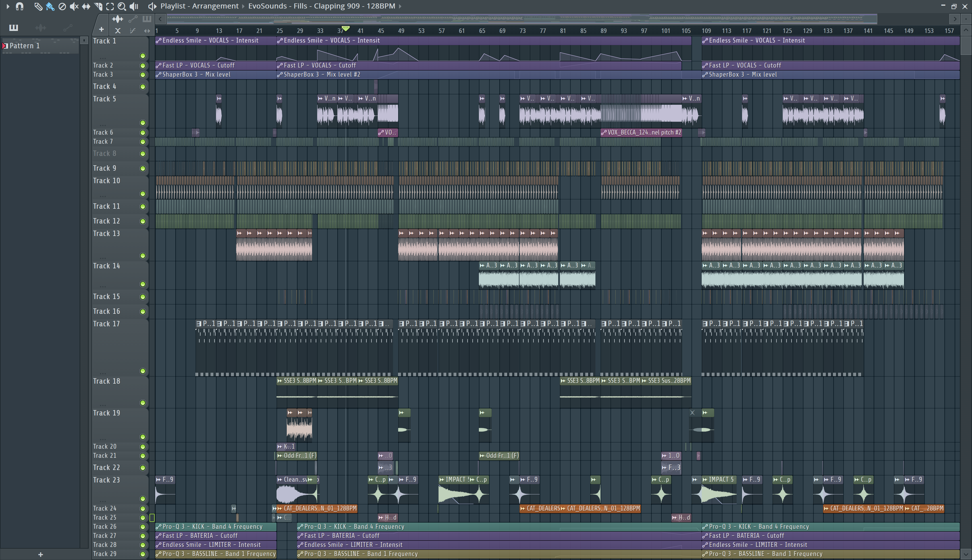Select the Paint brush tool
This screenshot has height=560, width=972.
pyautogui.click(x=50, y=6)
